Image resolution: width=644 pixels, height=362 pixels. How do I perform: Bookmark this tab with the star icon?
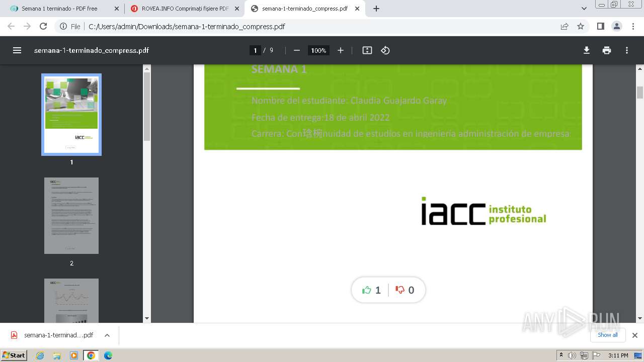point(581,26)
